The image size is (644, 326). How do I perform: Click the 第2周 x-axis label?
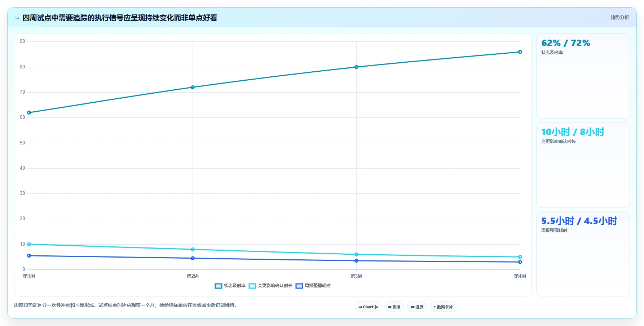tap(193, 276)
